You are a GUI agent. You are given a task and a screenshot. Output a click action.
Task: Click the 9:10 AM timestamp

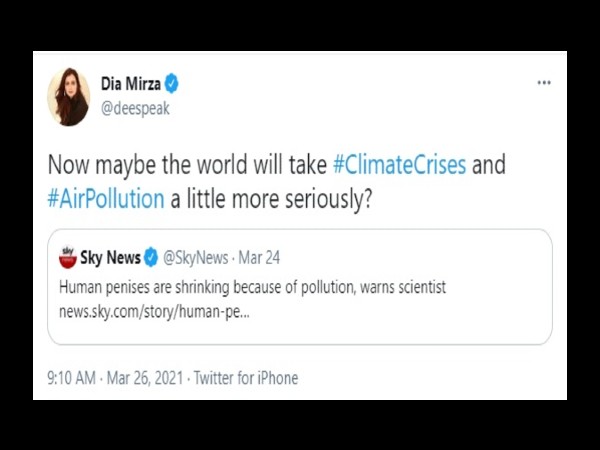(72, 378)
